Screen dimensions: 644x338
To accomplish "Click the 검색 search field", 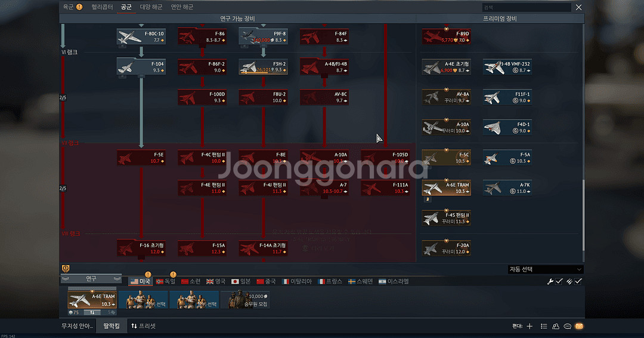I will [527, 7].
